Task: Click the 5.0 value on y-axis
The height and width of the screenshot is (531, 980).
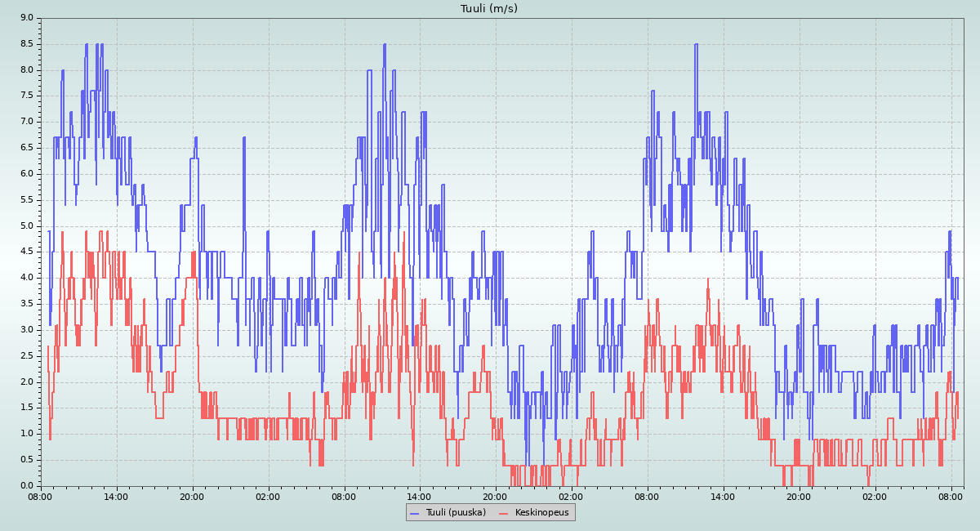Action: pos(26,226)
